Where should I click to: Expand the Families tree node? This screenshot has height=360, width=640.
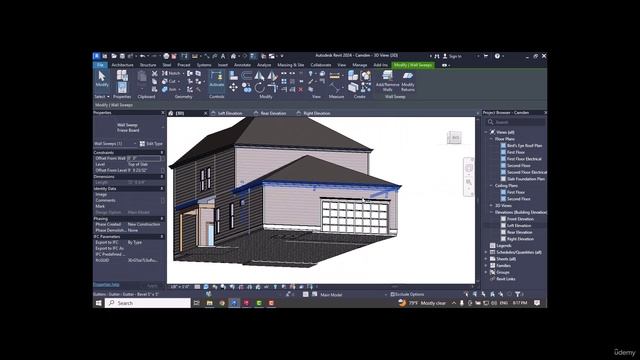(x=486, y=266)
